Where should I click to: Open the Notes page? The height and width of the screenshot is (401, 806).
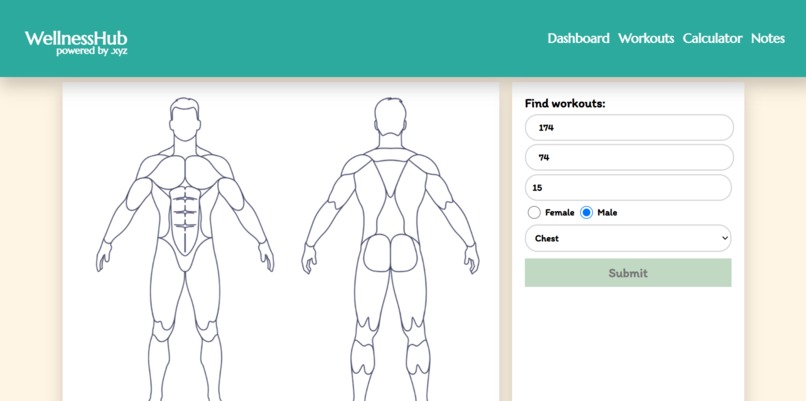768,39
